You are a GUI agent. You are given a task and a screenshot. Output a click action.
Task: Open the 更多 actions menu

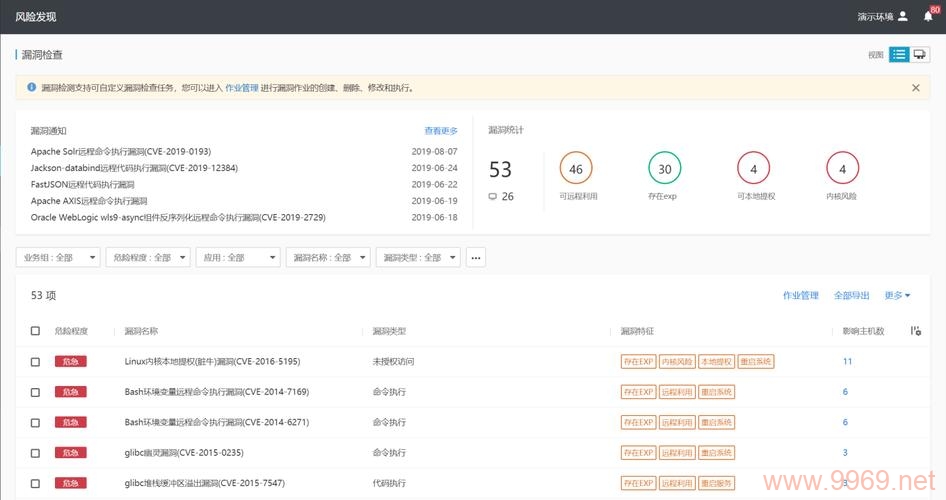point(897,296)
